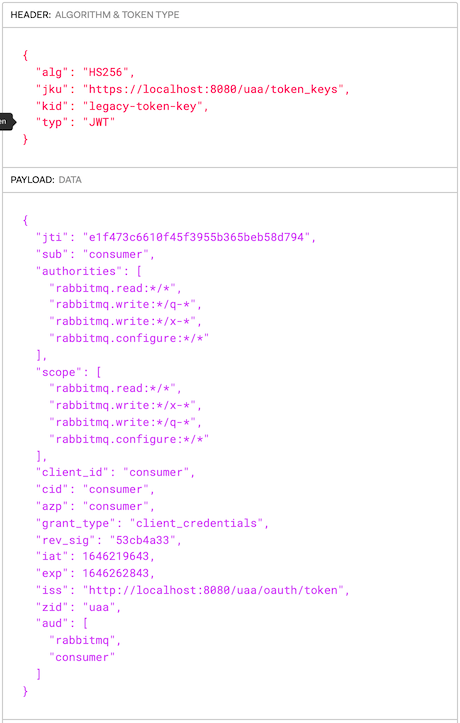Viewport: 460px width, 723px height.
Task: Select rabbitmq.configure:*/* under authorities
Action: (129, 338)
